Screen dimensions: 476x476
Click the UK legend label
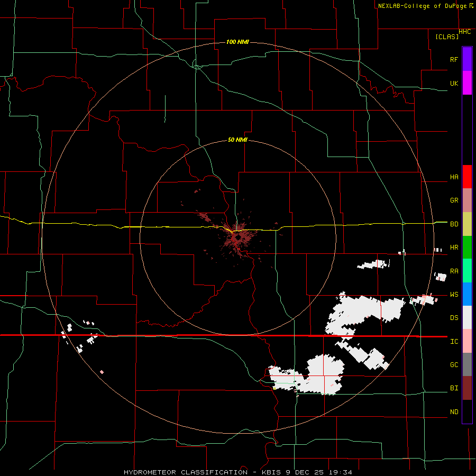(454, 83)
